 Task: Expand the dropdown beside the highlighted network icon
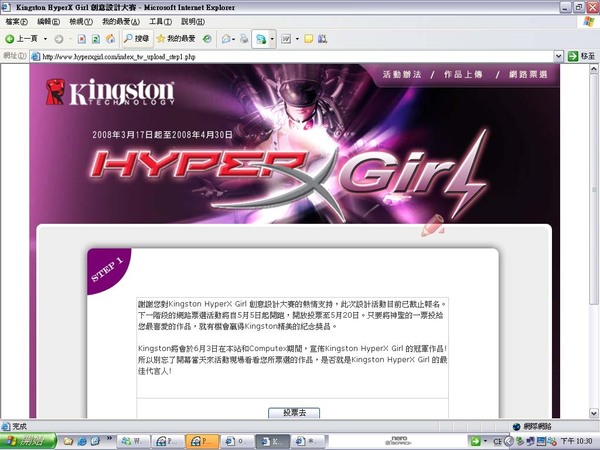tap(272, 39)
